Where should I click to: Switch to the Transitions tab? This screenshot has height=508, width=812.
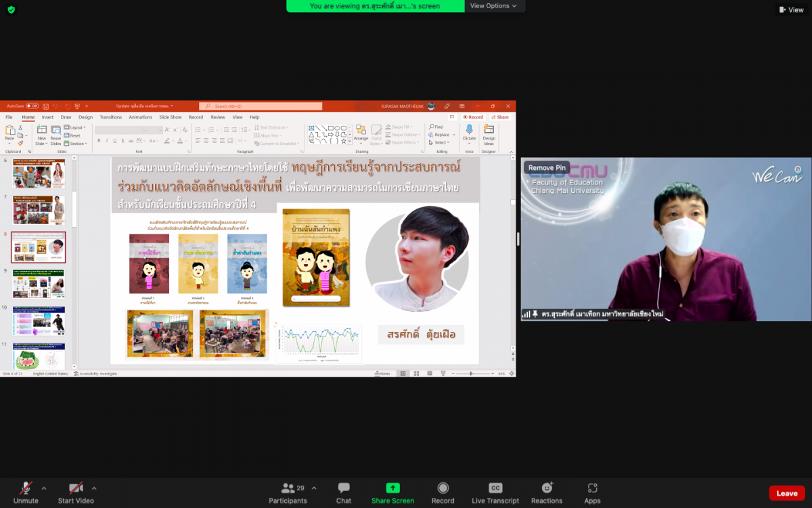tap(111, 117)
